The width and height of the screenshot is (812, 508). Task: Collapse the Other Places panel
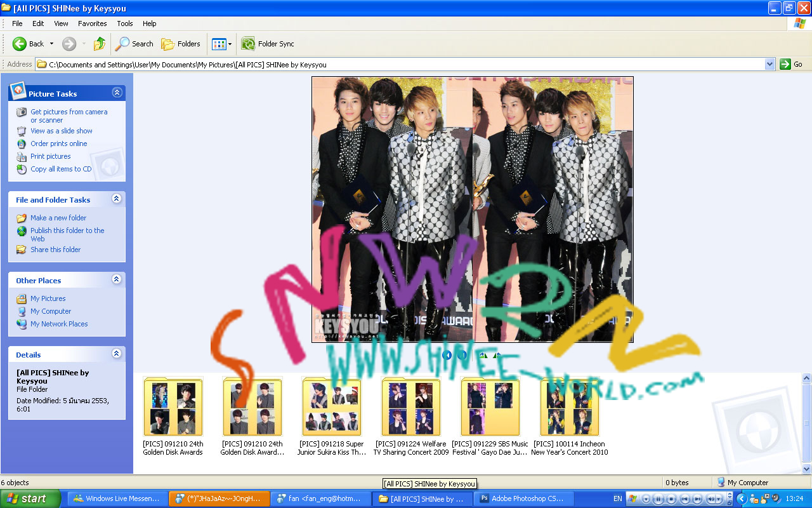pos(117,279)
